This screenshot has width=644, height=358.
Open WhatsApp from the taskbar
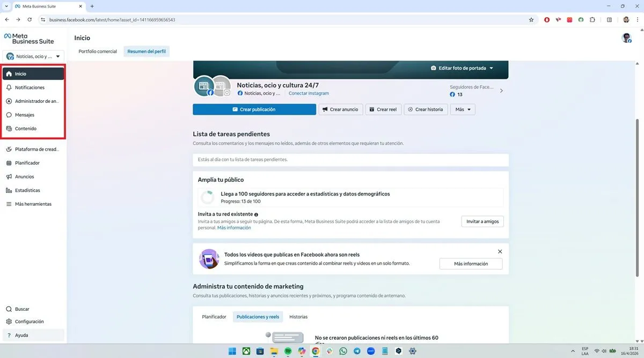(x=343, y=351)
